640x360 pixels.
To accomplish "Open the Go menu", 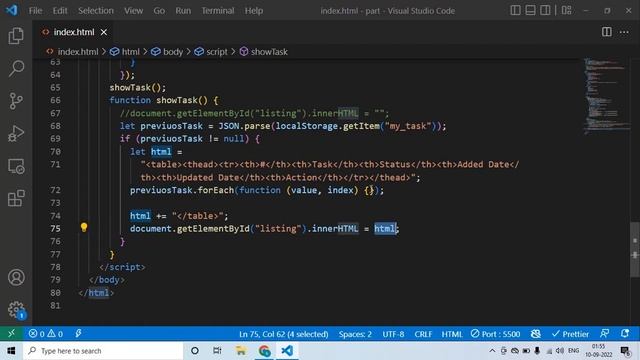I will (159, 11).
